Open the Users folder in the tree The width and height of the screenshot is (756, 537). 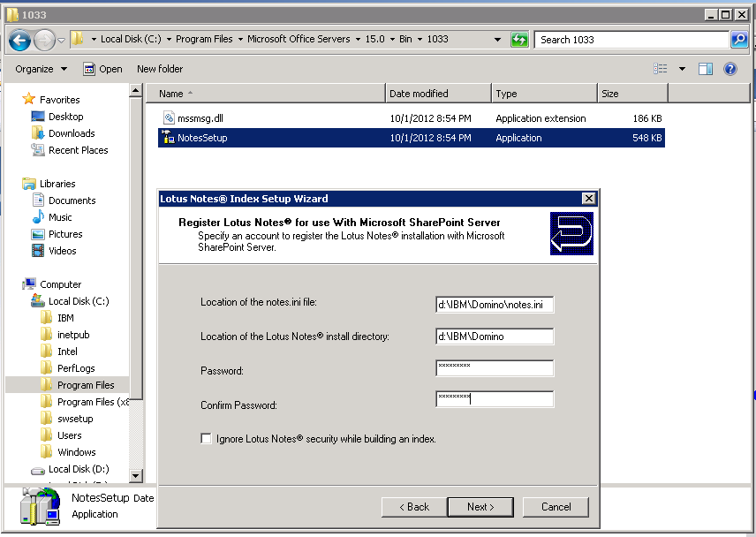tap(70, 435)
